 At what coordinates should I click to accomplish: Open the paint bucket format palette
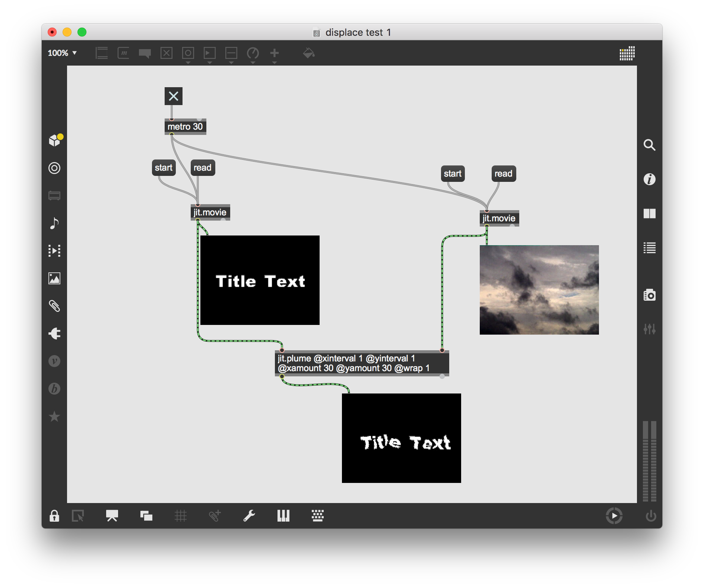click(308, 53)
